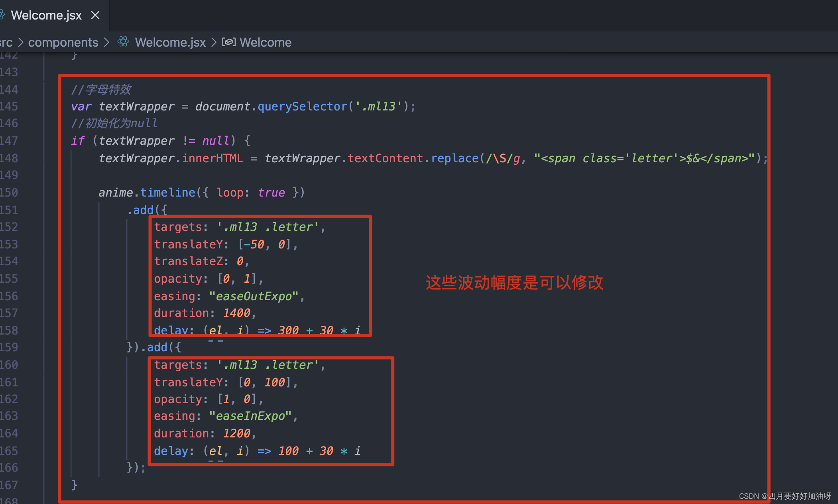Click the red Chinese annotation text
Viewport: 838px width, 504px height.
coord(514,283)
